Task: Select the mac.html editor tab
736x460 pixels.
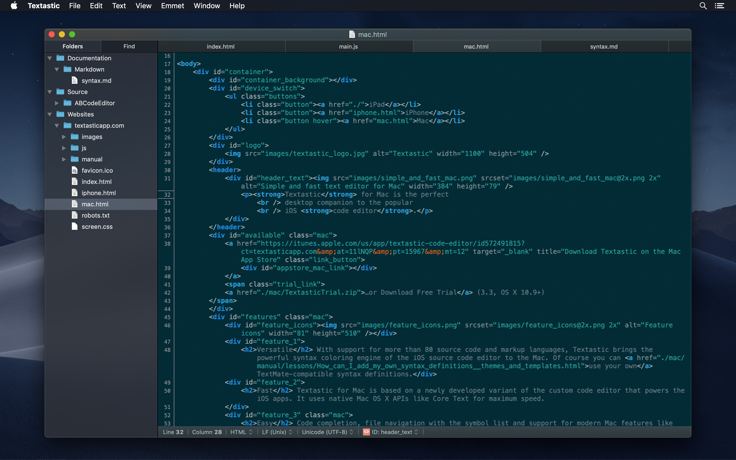Action: pos(476,46)
